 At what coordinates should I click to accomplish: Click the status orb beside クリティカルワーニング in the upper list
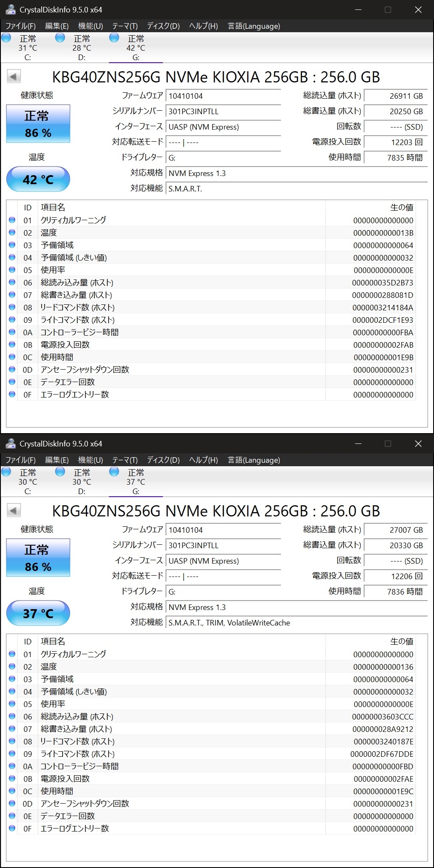[12, 220]
